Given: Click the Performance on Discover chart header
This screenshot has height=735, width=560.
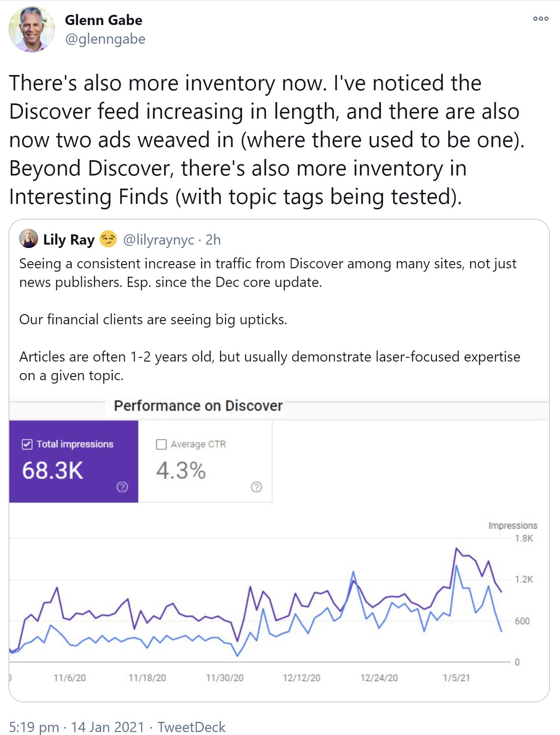Looking at the screenshot, I should (197, 406).
